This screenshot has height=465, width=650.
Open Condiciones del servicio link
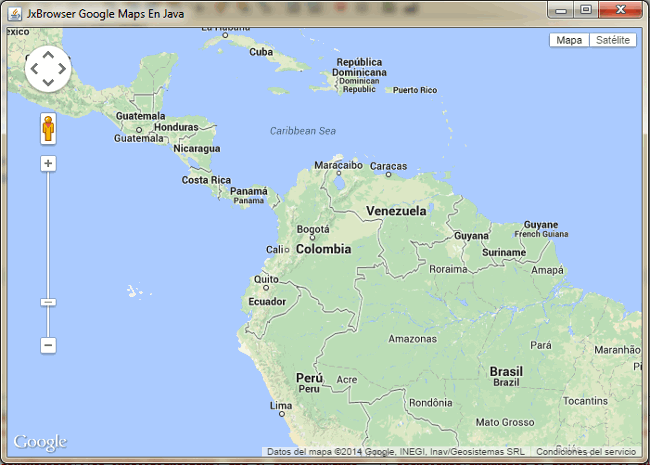586,452
